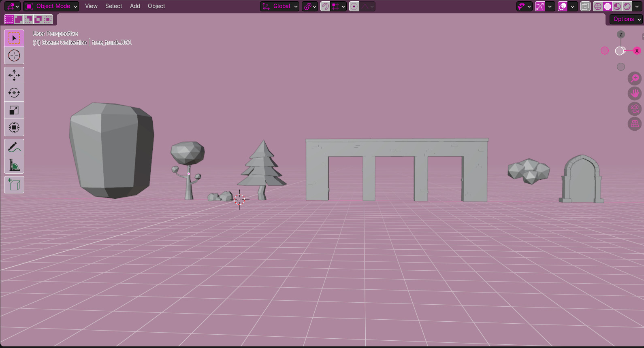644x348 pixels.
Task: Switch perspective/orthographic with grid icon
Action: click(635, 124)
